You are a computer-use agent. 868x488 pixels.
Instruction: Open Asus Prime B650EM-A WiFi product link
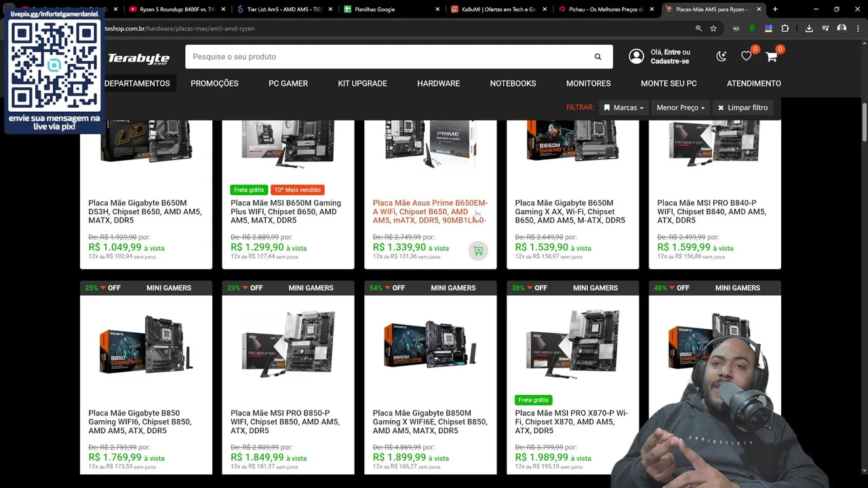430,211
